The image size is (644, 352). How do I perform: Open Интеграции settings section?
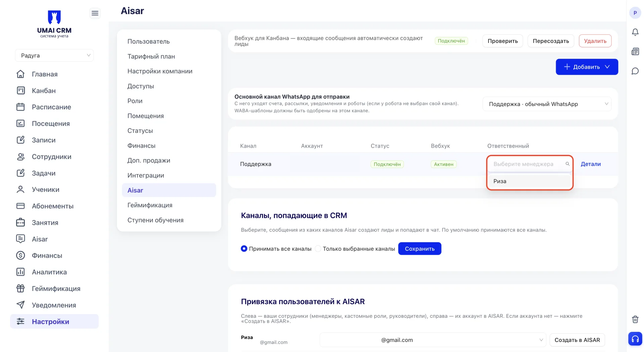point(146,175)
